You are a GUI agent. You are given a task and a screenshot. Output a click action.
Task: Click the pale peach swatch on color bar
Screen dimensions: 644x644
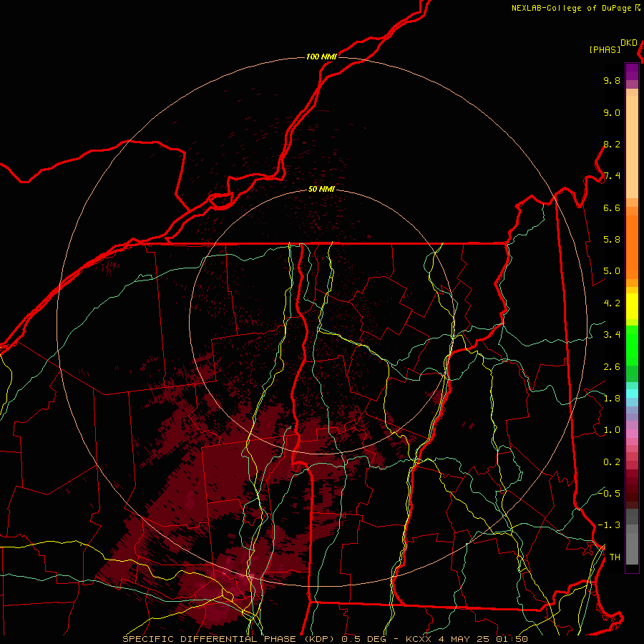(x=632, y=147)
